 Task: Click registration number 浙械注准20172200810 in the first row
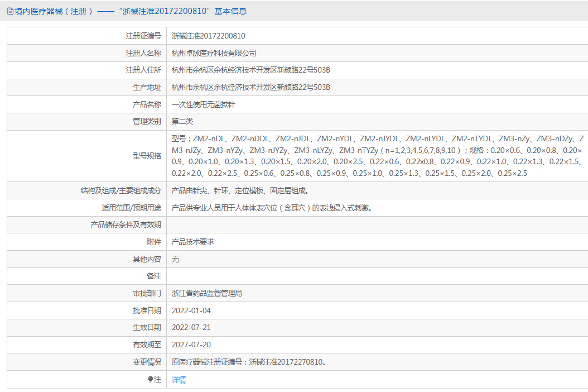pos(208,36)
